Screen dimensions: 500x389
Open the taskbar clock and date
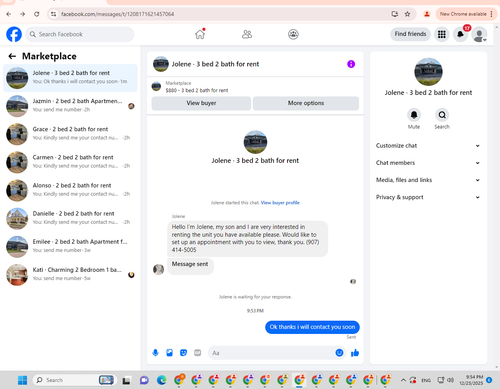pos(471,380)
